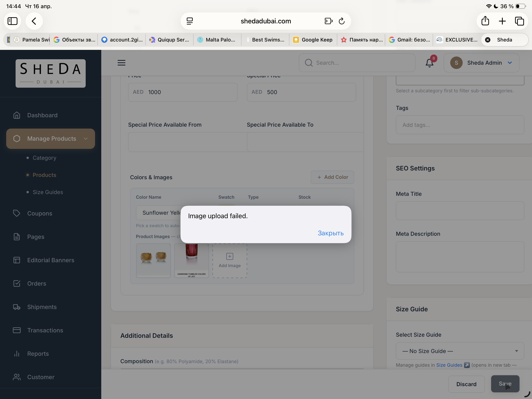This screenshot has width=532, height=399.
Task: Show all open tabs overview icon
Action: click(519, 21)
